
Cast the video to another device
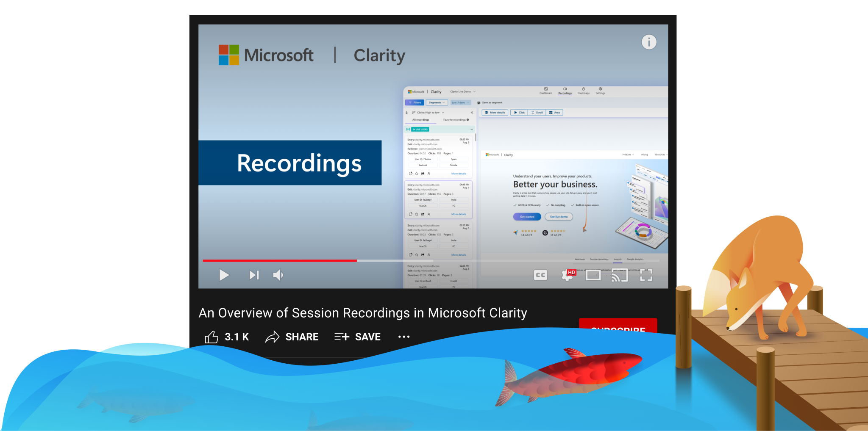(x=619, y=275)
